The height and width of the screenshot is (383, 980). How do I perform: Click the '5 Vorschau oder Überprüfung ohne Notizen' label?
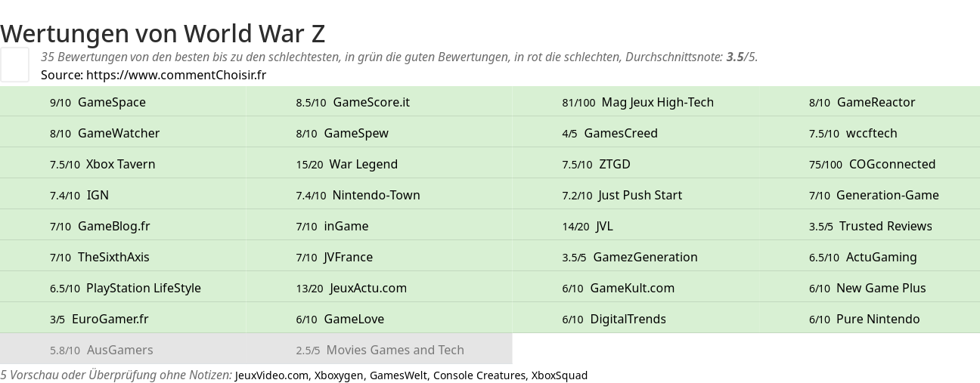[116, 375]
